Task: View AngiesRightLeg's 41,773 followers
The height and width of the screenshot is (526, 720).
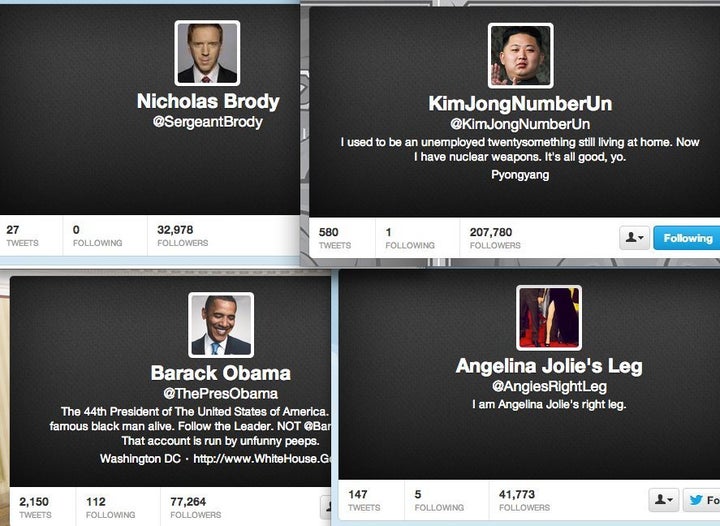Action: point(524,500)
